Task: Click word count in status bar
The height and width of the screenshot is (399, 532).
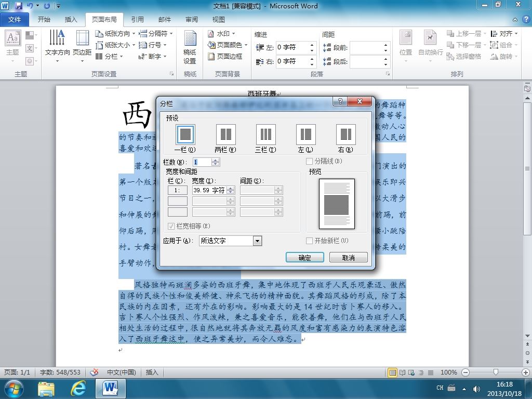Action: pyautogui.click(x=60, y=372)
